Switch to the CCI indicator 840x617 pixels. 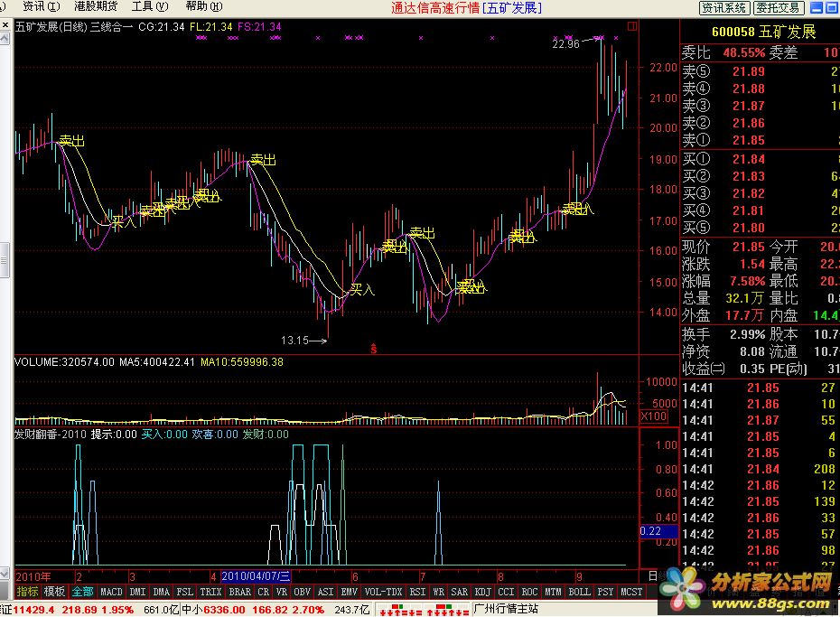[506, 592]
